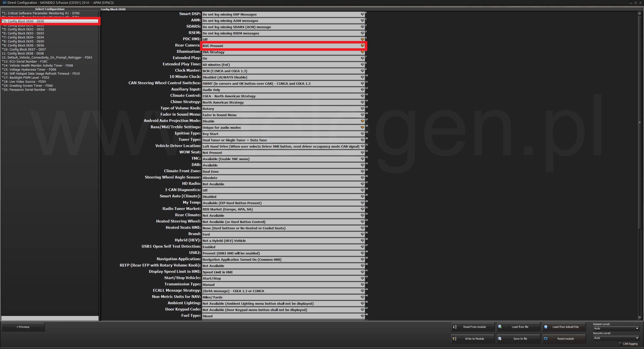Screen dimensions: 644x349
Task: Click the Write to Module button
Action: point(473,339)
